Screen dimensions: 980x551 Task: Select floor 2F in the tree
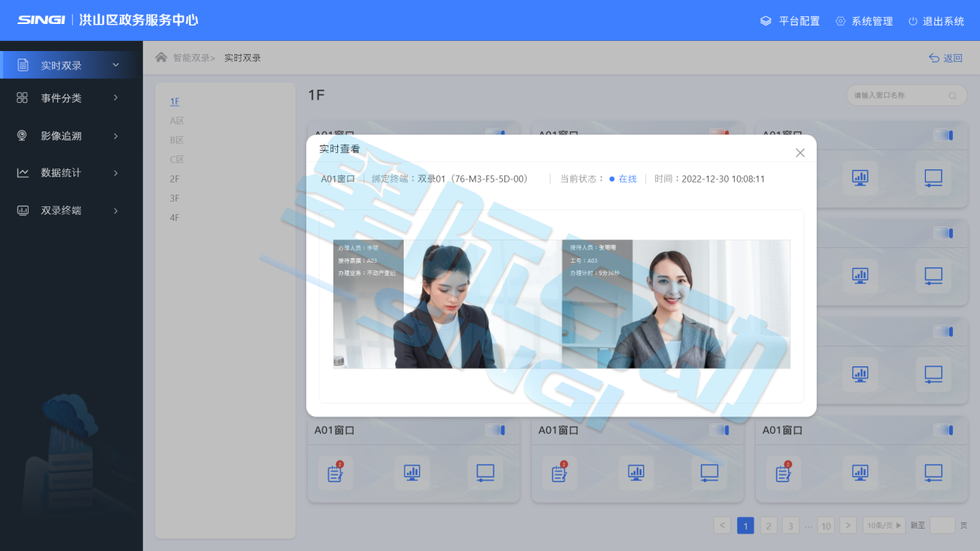pyautogui.click(x=175, y=179)
